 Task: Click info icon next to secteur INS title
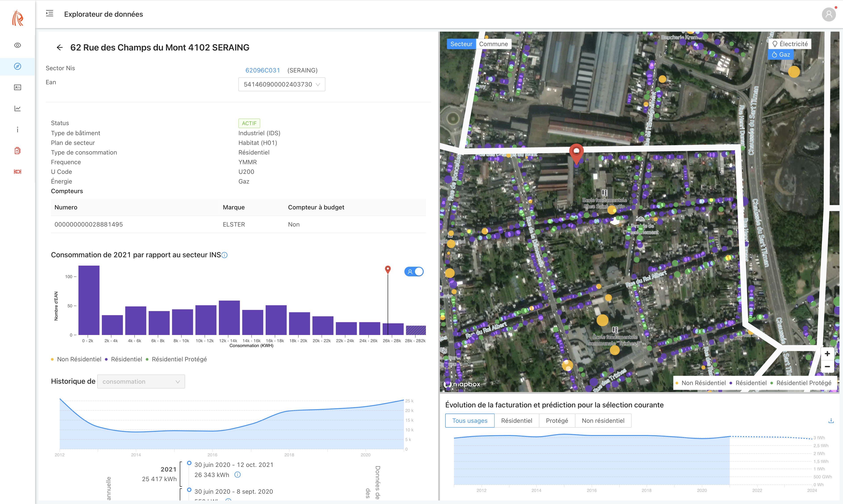pos(225,255)
